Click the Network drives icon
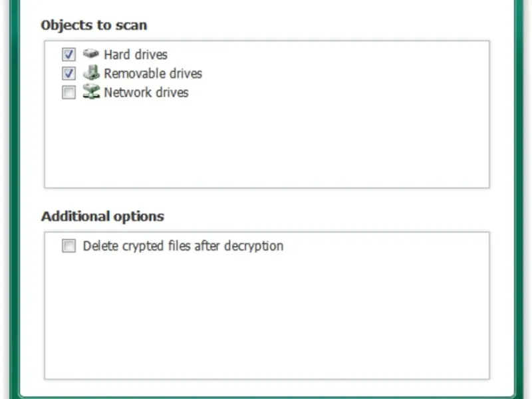Image resolution: width=532 pixels, height=399 pixels. pyautogui.click(x=91, y=92)
